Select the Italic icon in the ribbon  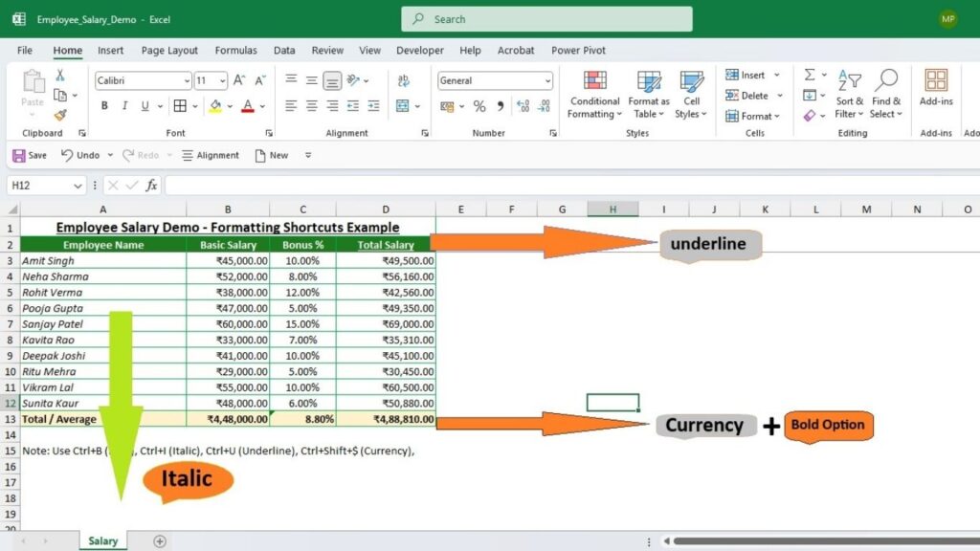click(124, 105)
